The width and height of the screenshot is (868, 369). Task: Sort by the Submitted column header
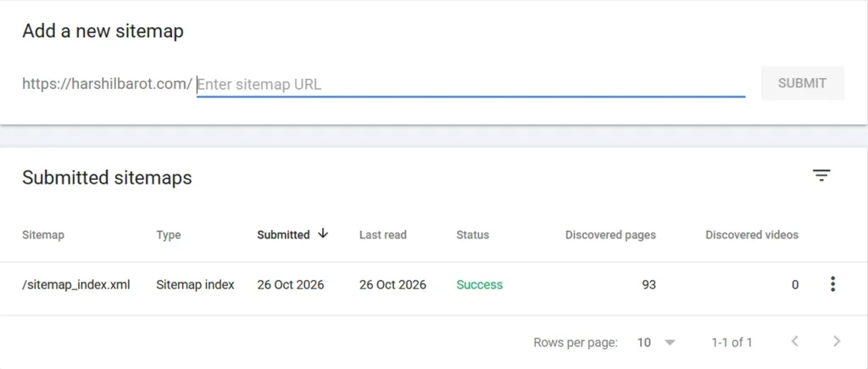tap(283, 235)
